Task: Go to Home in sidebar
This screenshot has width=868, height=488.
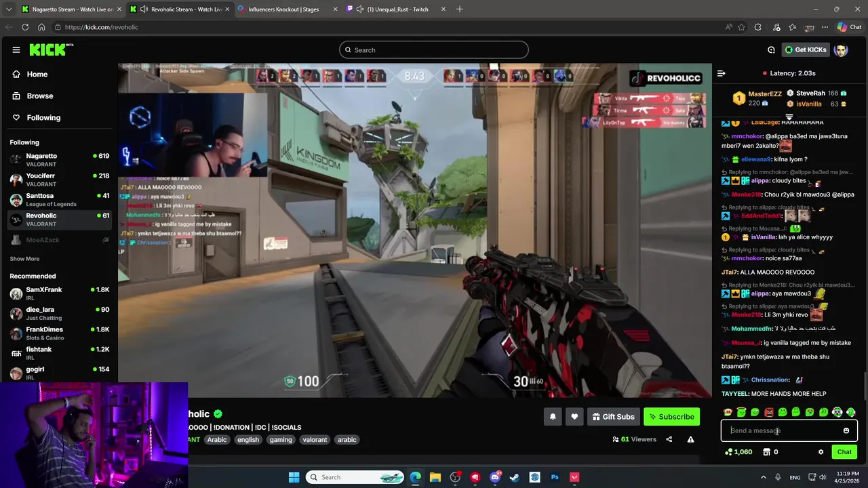Action: 30,74
